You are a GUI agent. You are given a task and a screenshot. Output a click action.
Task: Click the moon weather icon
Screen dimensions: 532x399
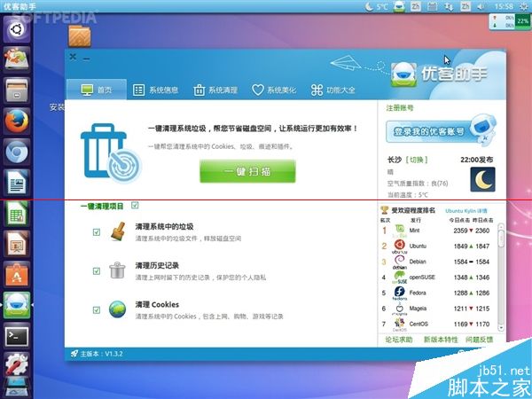[x=482, y=179]
